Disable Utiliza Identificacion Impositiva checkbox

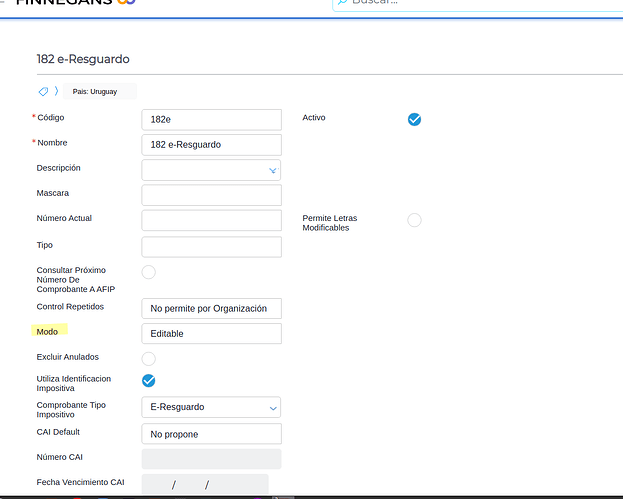[x=149, y=380]
